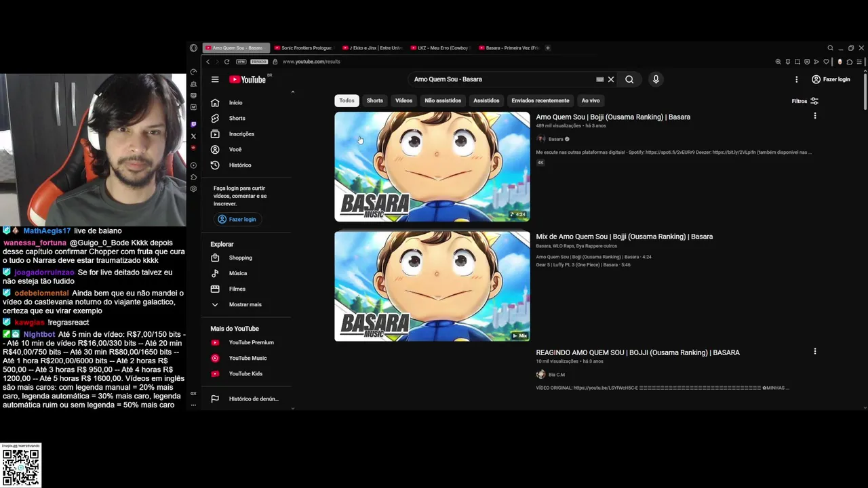Select the Ao vivo filter chip
This screenshot has width=868, height=488.
(591, 100)
